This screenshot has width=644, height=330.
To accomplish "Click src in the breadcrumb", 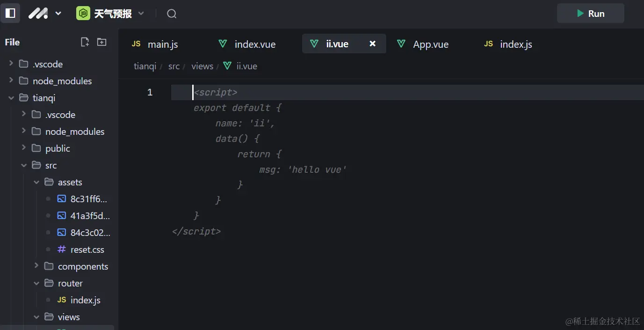I will [x=174, y=66].
